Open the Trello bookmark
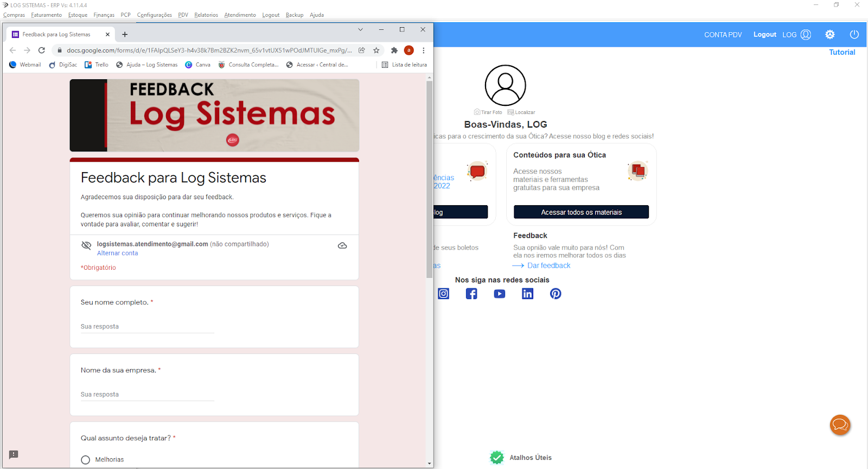 [97, 65]
